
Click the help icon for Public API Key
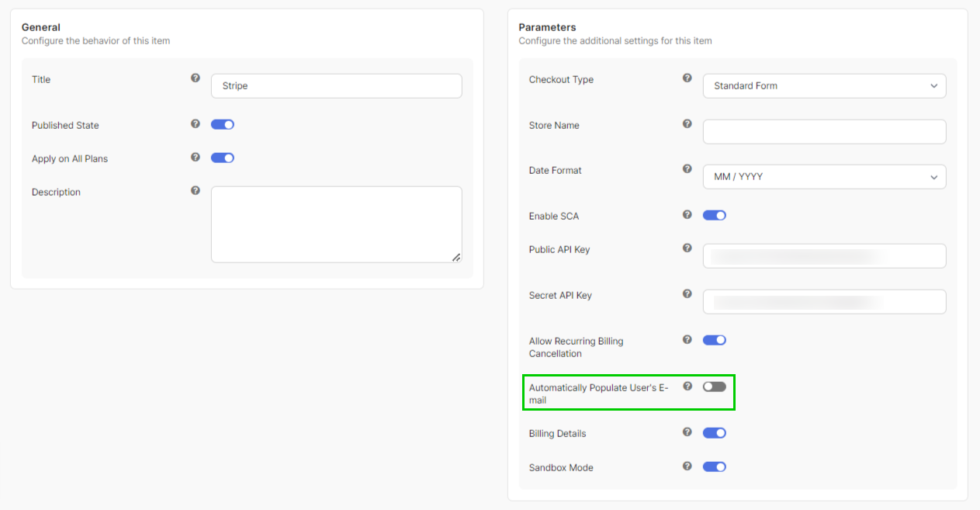pyautogui.click(x=687, y=248)
